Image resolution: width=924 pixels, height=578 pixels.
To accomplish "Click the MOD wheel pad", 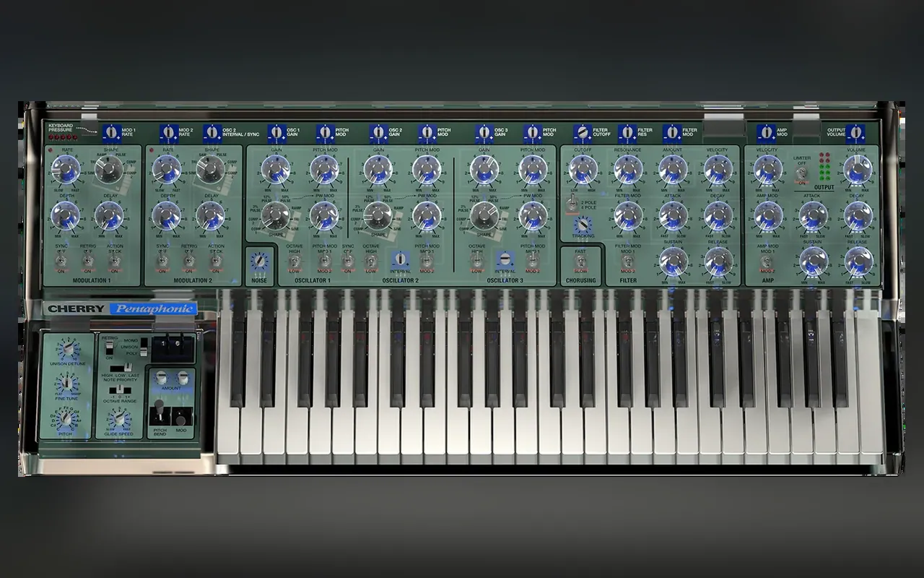I will [x=181, y=415].
